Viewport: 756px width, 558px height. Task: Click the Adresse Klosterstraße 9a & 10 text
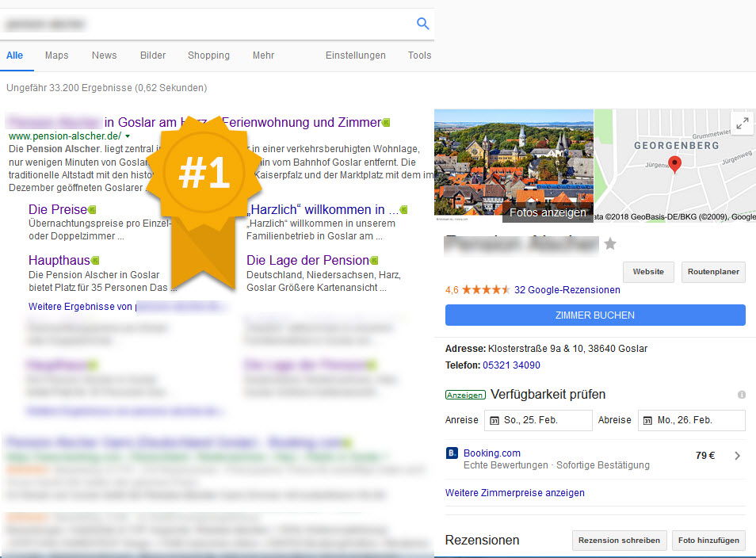pos(546,348)
